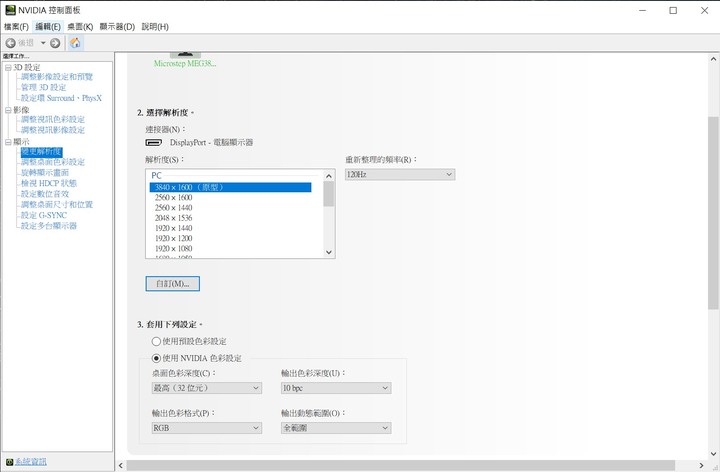Open the 120Hz refresh rate dropdown

[x=400, y=174]
